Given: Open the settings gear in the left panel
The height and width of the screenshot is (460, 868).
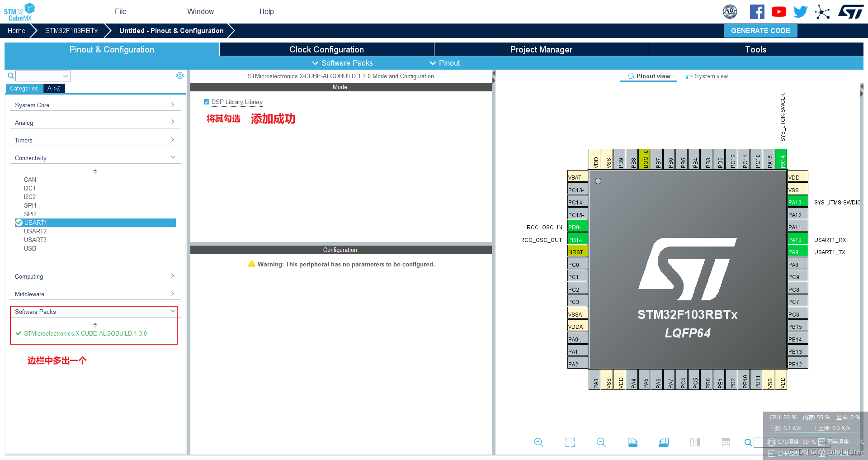Looking at the screenshot, I should (180, 76).
